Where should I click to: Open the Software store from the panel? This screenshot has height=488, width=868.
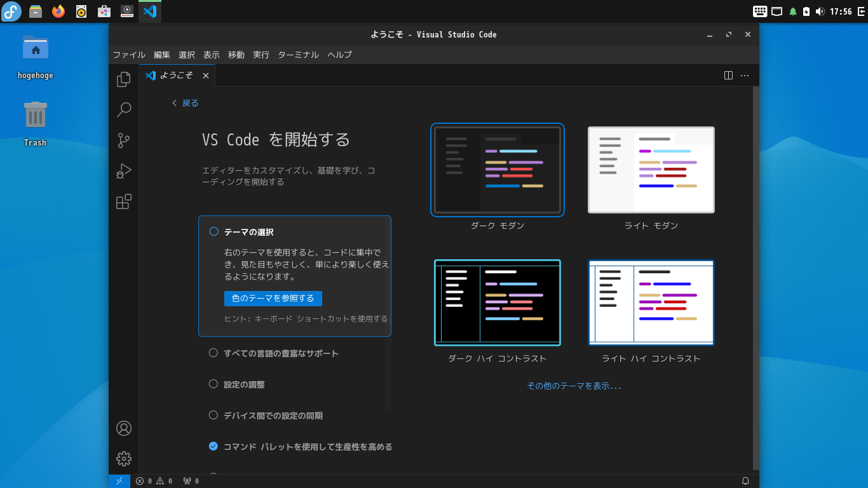(104, 11)
